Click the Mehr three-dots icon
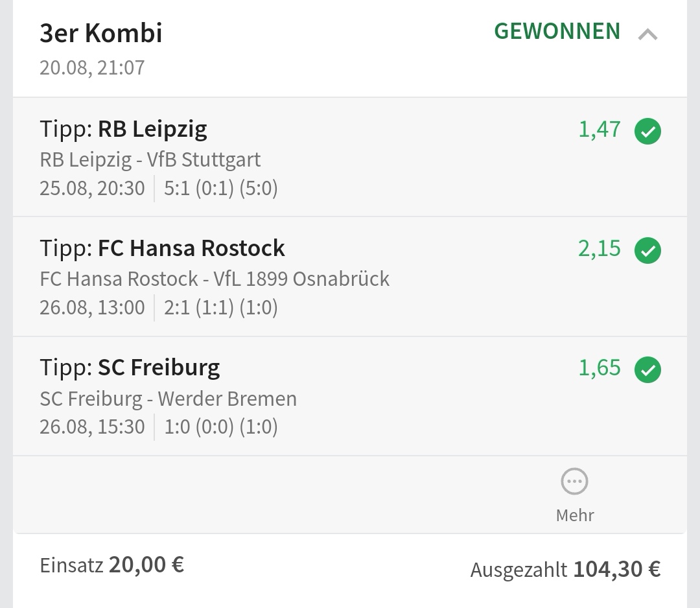This screenshot has width=700, height=608. (x=574, y=482)
